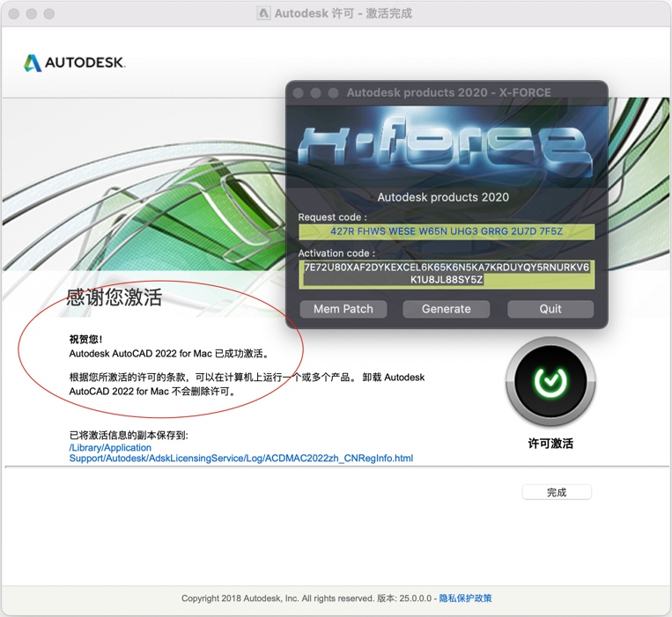Close the Autodesk 许可 window
The width and height of the screenshot is (672, 617).
pyautogui.click(x=14, y=14)
